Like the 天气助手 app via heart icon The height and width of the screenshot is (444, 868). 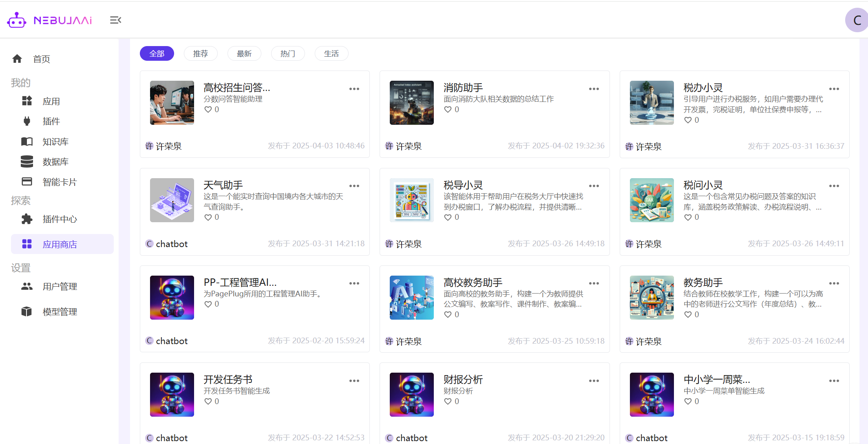(x=208, y=217)
